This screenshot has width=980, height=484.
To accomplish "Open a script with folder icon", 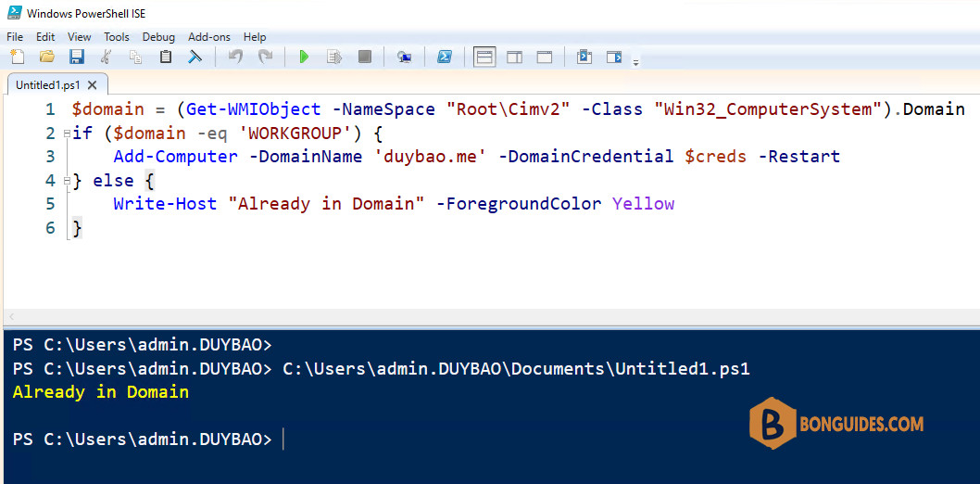I will (x=47, y=57).
